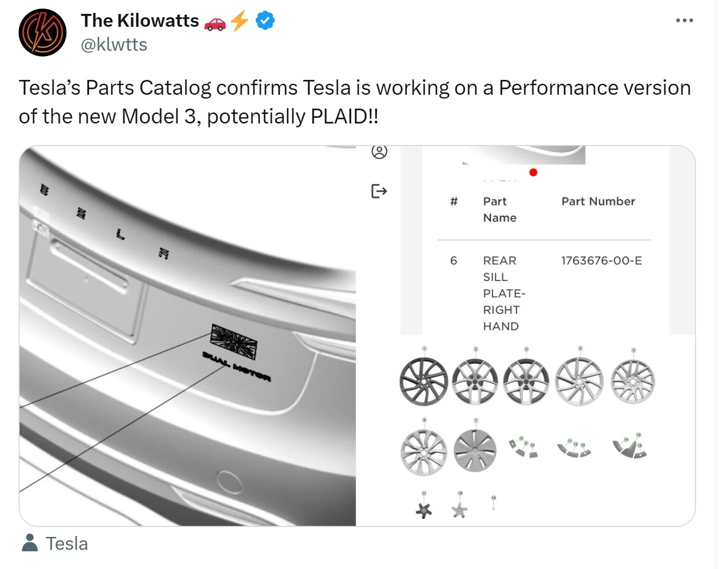Select the first dark wheel image
Image resolution: width=728 pixels, height=569 pixels.
click(x=423, y=381)
